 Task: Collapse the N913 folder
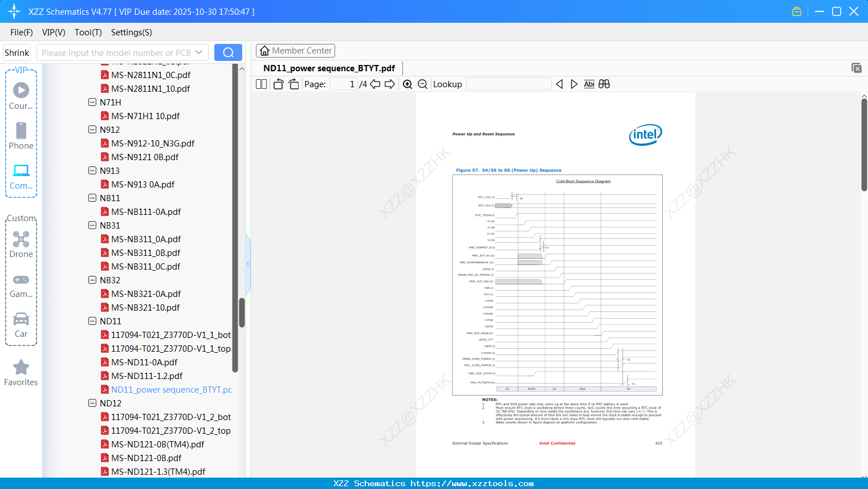coord(92,170)
